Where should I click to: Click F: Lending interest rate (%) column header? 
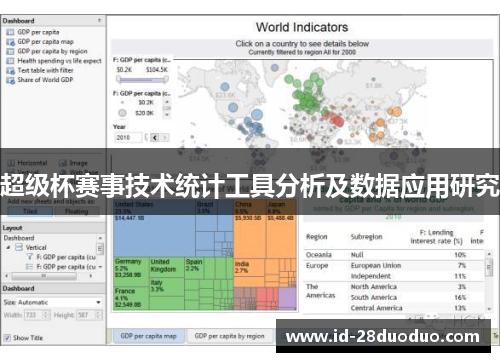[x=436, y=237]
